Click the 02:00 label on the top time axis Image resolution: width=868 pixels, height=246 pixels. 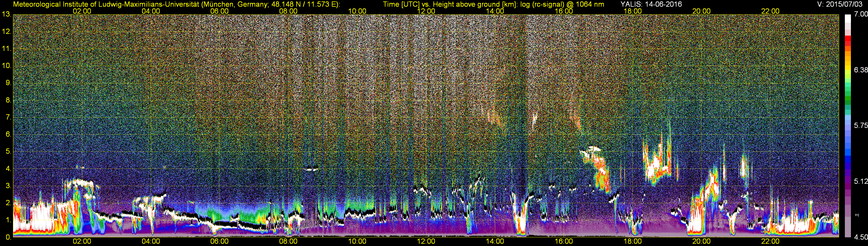pos(82,11)
